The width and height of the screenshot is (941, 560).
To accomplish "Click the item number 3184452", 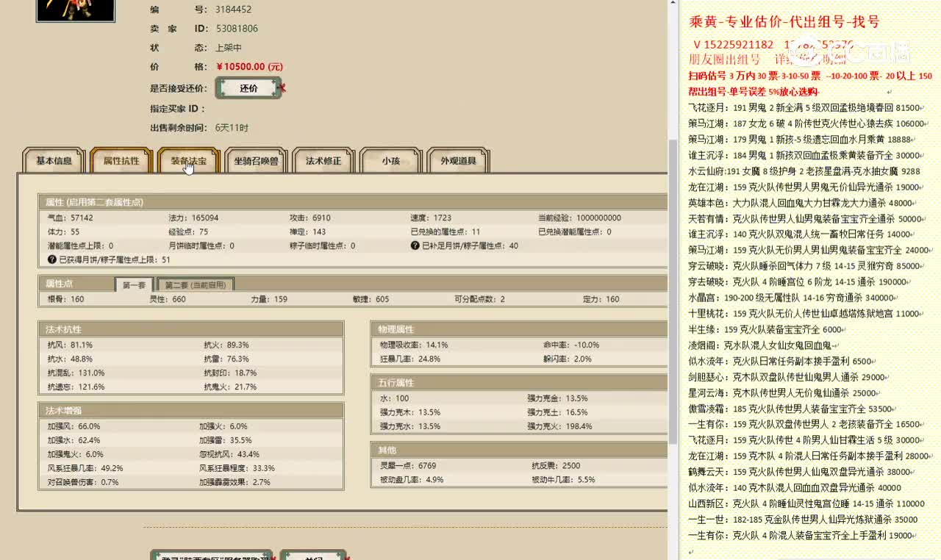I will click(x=233, y=10).
